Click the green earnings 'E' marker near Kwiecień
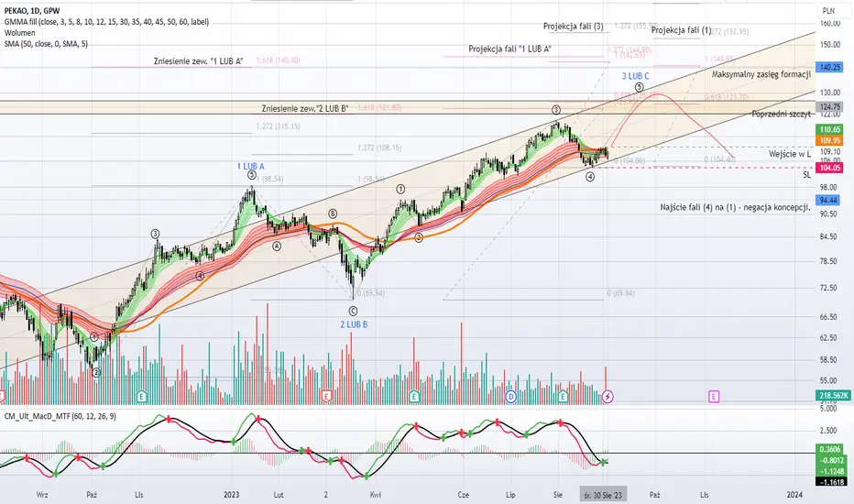This screenshot has width=854, height=504. (x=414, y=396)
